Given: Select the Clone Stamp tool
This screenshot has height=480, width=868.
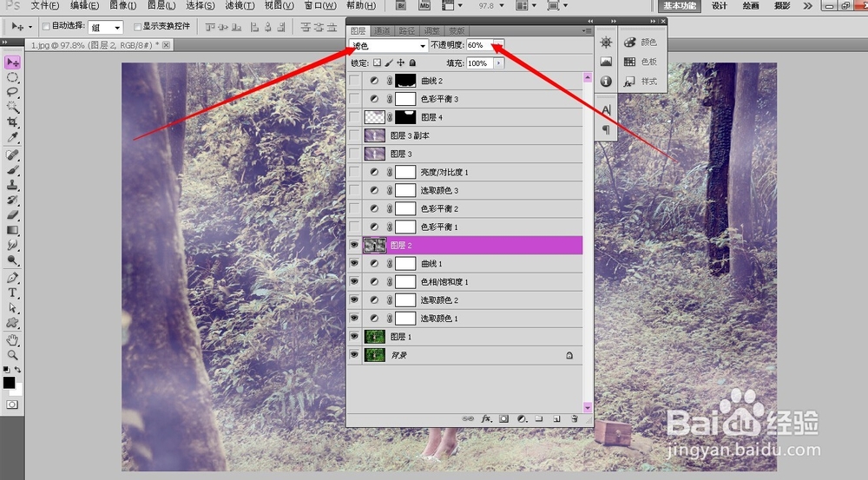Looking at the screenshot, I should click(12, 185).
